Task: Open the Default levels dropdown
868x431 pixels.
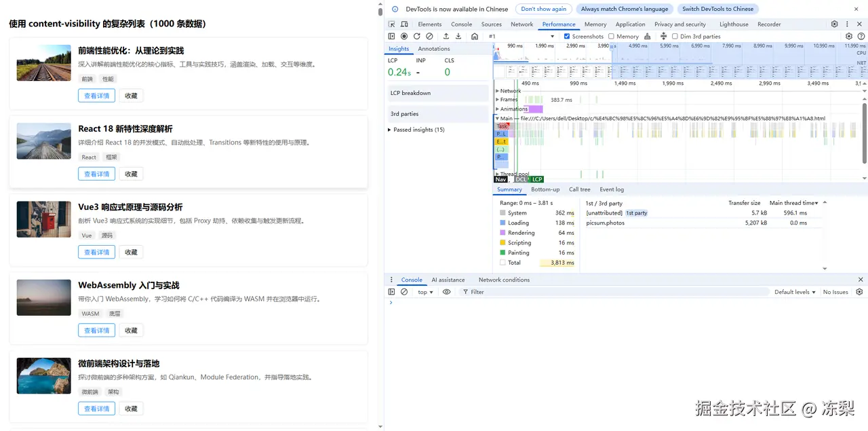Action: click(x=795, y=292)
